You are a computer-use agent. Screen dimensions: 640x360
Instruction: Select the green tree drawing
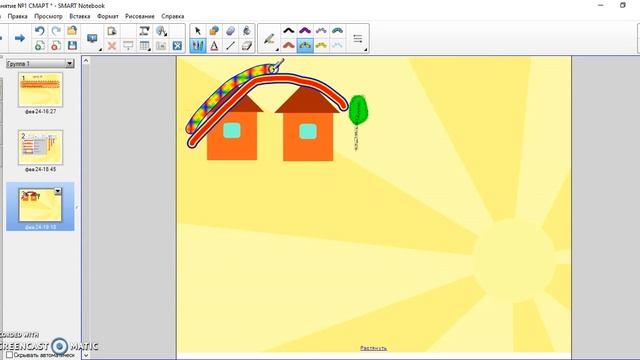coord(358,110)
